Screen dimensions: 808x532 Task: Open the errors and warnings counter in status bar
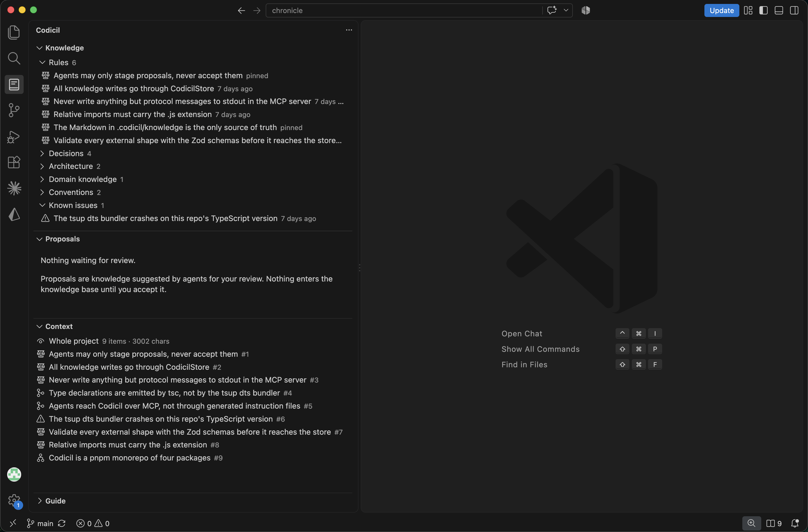93,523
